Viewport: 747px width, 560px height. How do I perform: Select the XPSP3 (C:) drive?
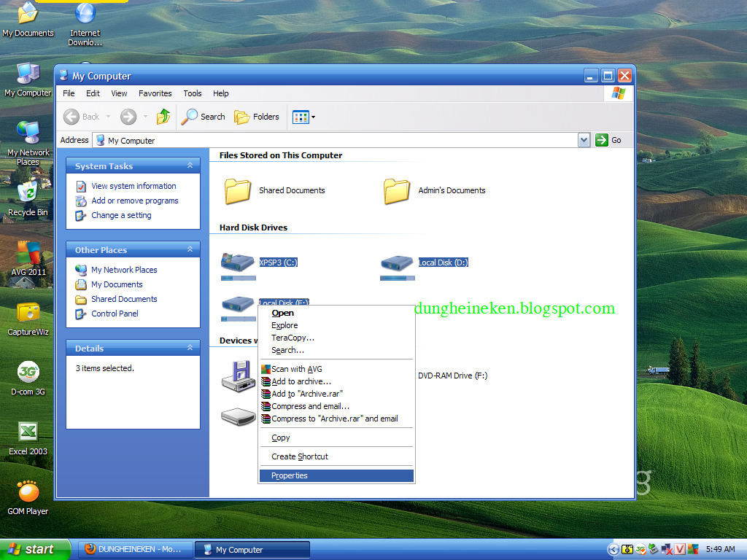[x=260, y=265]
